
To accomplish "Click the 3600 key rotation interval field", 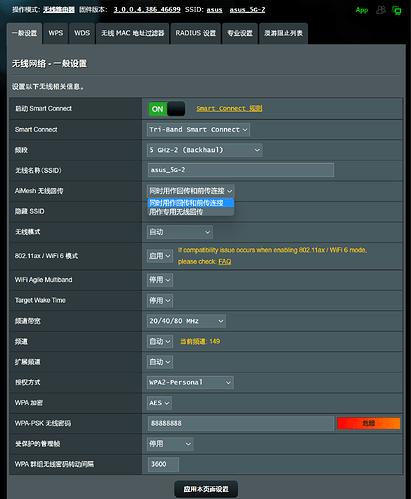I will pyautogui.click(x=163, y=464).
